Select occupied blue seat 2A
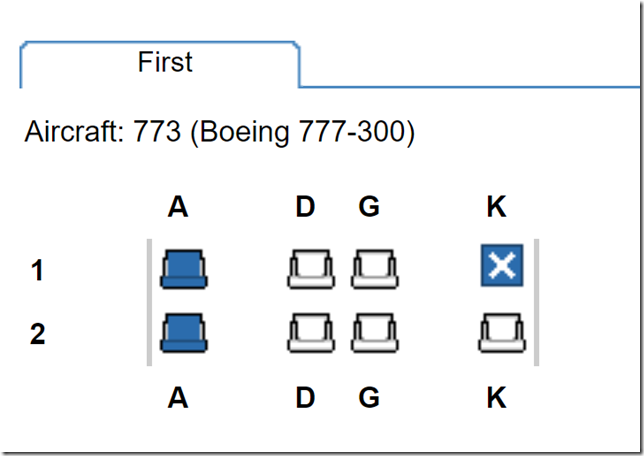Screen dimensions: 644x456 [x=184, y=333]
